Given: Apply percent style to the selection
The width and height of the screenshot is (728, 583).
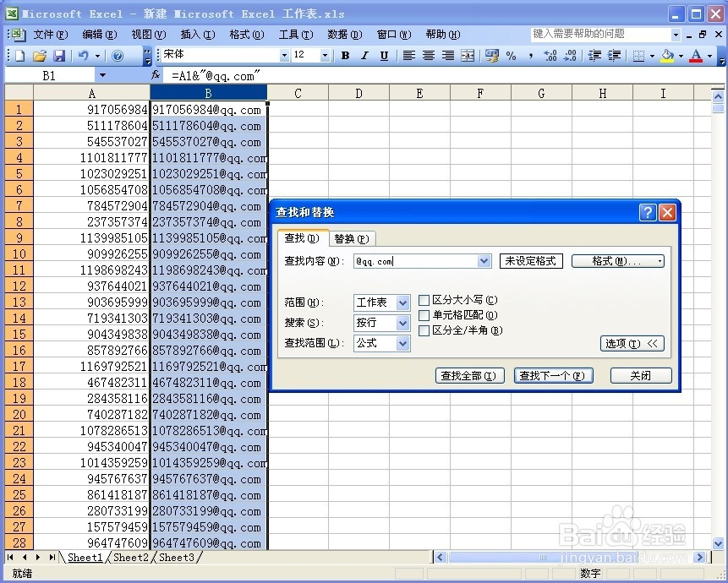Looking at the screenshot, I should 511,55.
